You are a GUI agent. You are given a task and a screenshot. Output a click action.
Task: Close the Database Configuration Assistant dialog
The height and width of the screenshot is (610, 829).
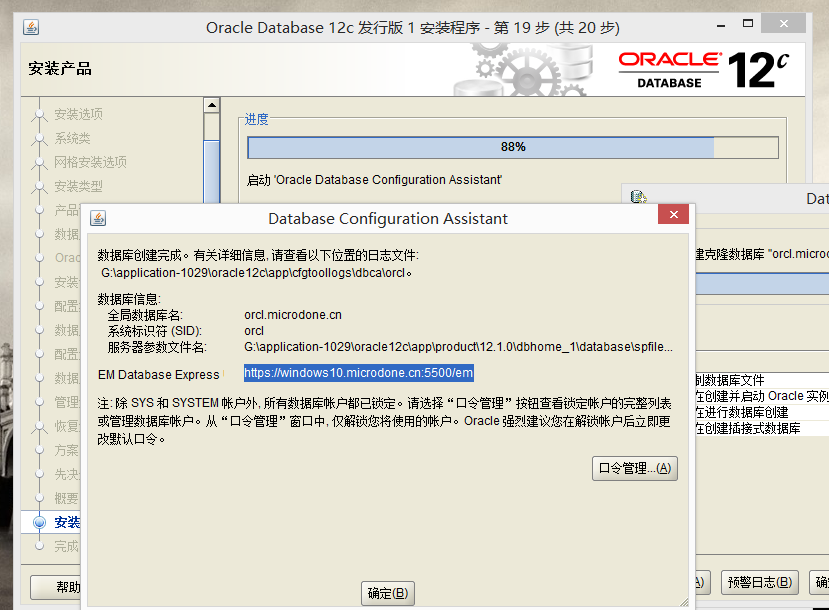(674, 214)
